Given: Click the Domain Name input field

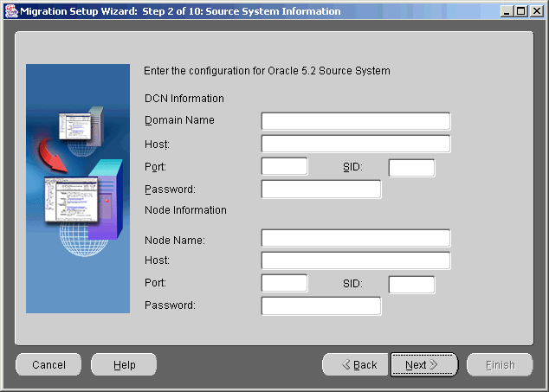Looking at the screenshot, I should 356,121.
